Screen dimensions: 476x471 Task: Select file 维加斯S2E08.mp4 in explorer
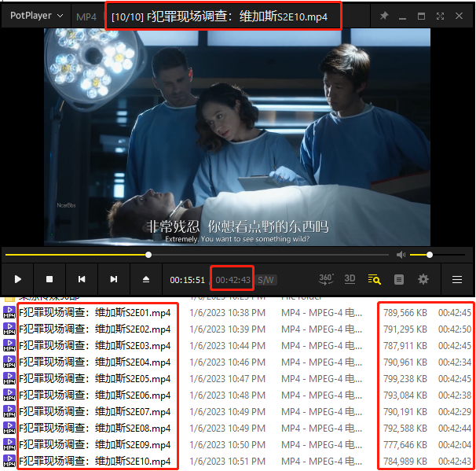(x=95, y=429)
